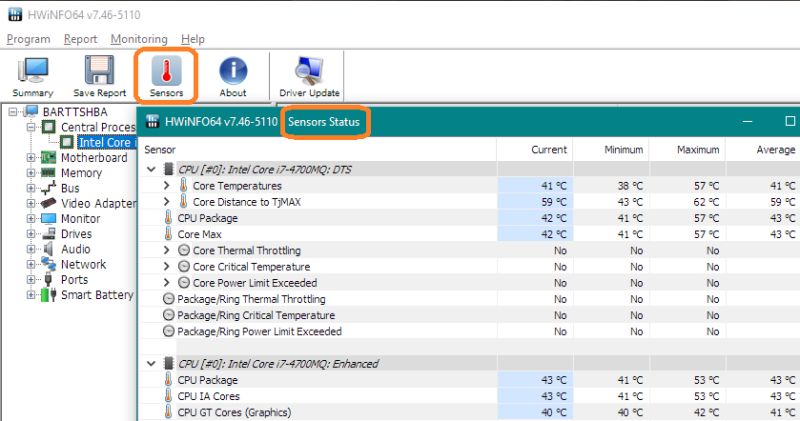Open the Sensors thermometer icon
Viewport: 800px width, 421px height.
tap(166, 70)
